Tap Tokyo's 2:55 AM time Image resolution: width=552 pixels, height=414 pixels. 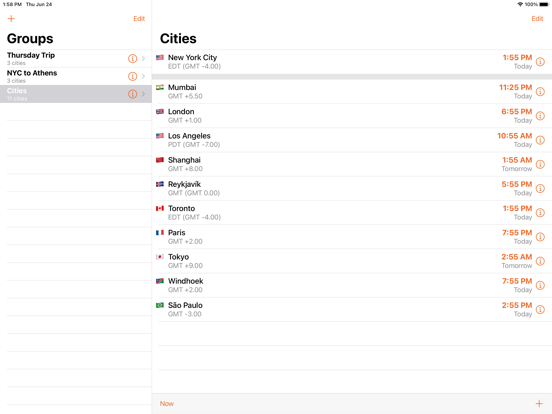516,257
